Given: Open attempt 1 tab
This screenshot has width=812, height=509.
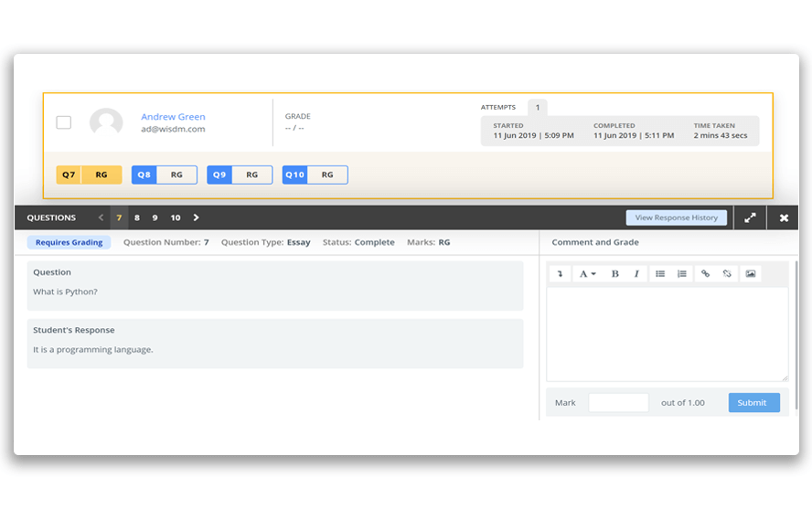Looking at the screenshot, I should (538, 108).
